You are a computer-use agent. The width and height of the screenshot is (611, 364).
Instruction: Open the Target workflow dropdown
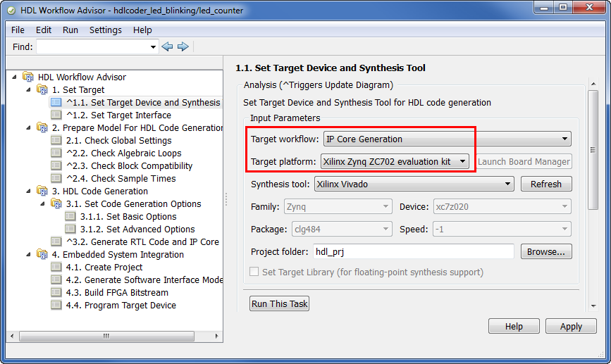447,139
